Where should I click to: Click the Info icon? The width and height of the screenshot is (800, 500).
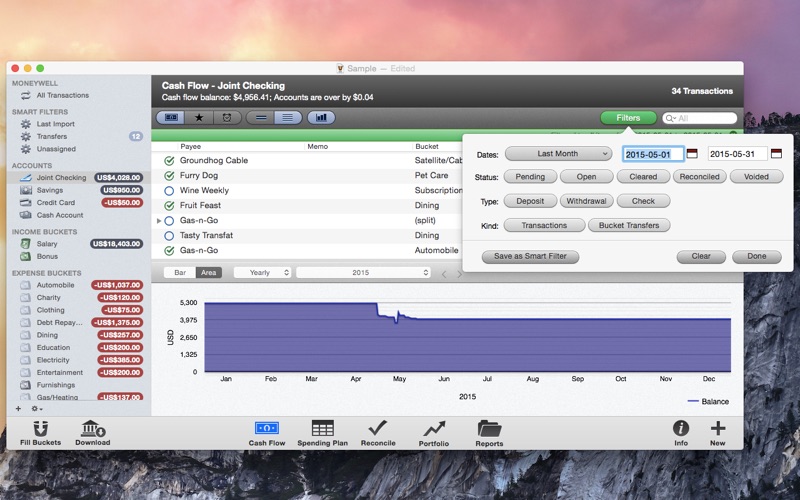(x=681, y=428)
